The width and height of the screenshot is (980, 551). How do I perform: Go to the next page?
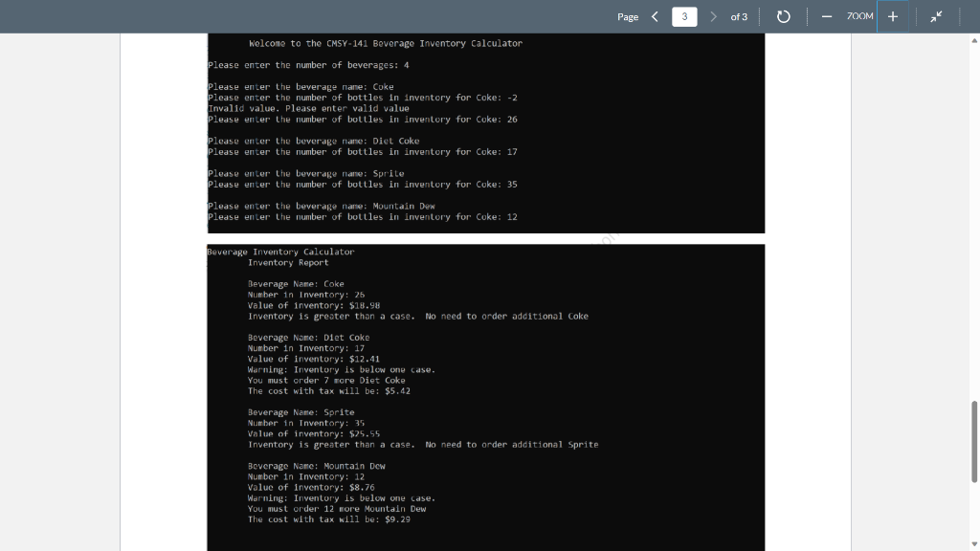[712, 15]
